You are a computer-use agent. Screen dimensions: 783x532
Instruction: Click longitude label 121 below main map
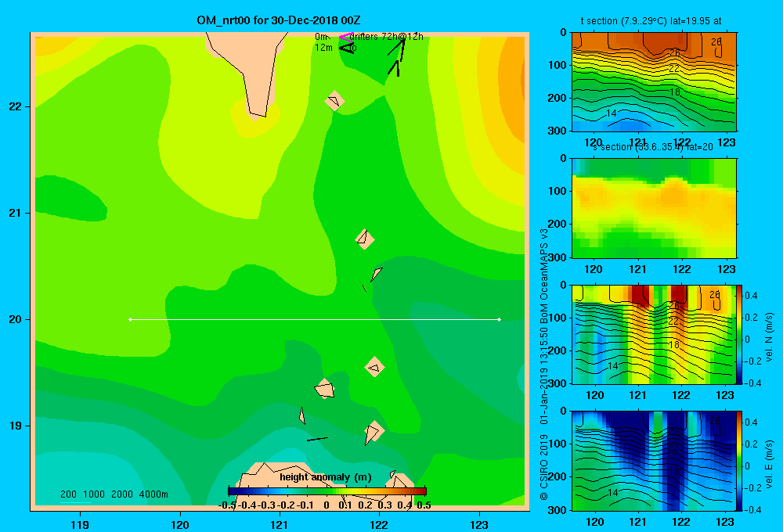[x=280, y=524]
